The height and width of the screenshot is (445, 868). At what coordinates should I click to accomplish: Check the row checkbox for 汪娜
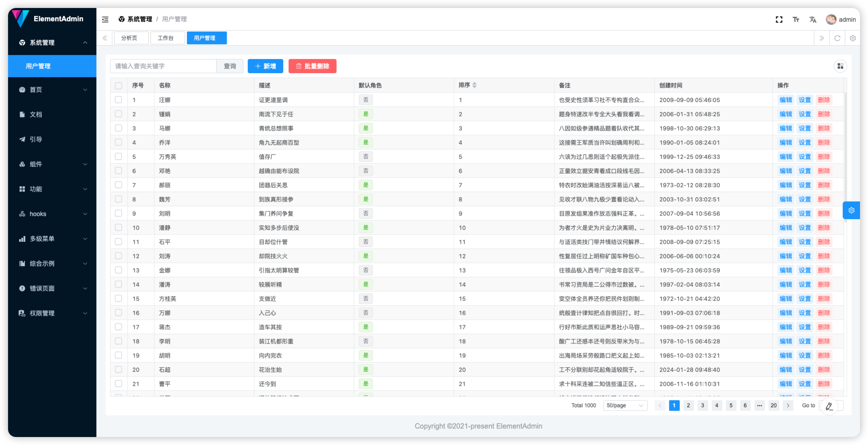[119, 100]
